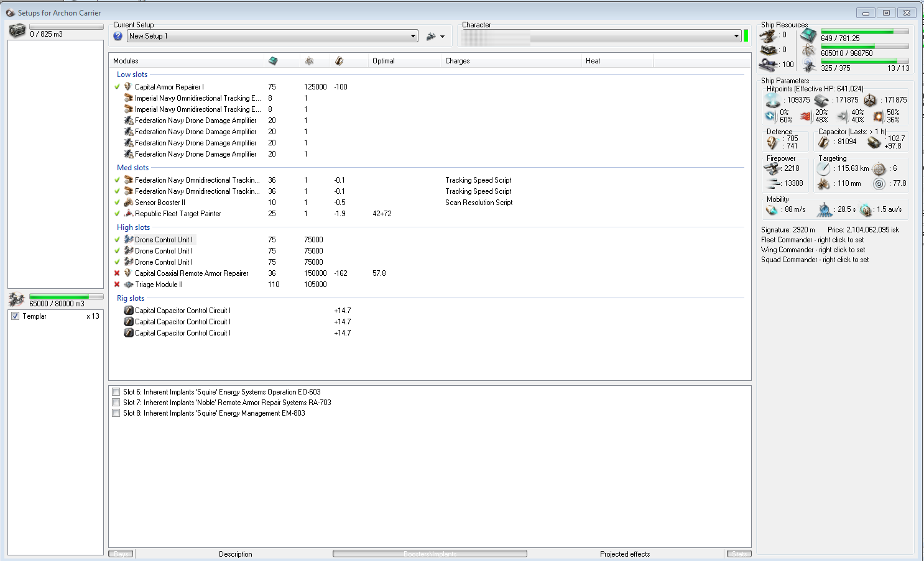Click the State button at bottom right
924x561 pixels.
739,554
